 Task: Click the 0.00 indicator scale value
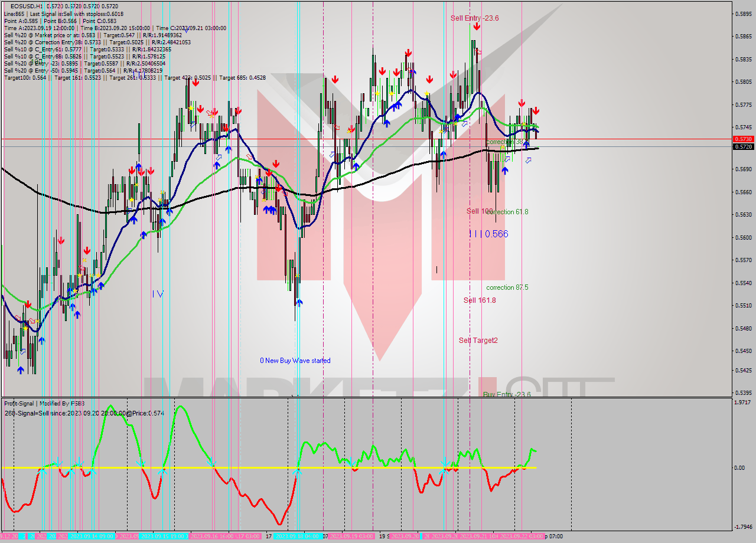coord(741,468)
